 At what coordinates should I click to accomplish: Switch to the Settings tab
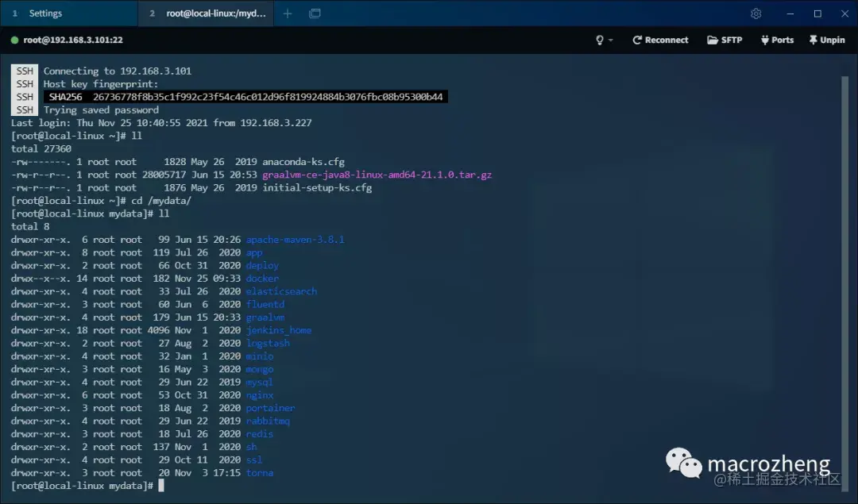click(68, 13)
